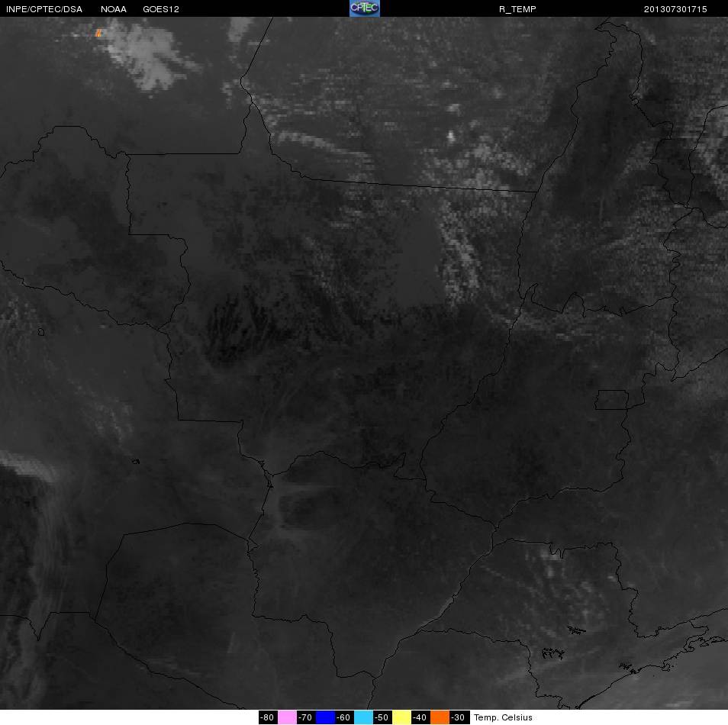Click the CPTEC logo in header
The image size is (728, 725).
365,8
